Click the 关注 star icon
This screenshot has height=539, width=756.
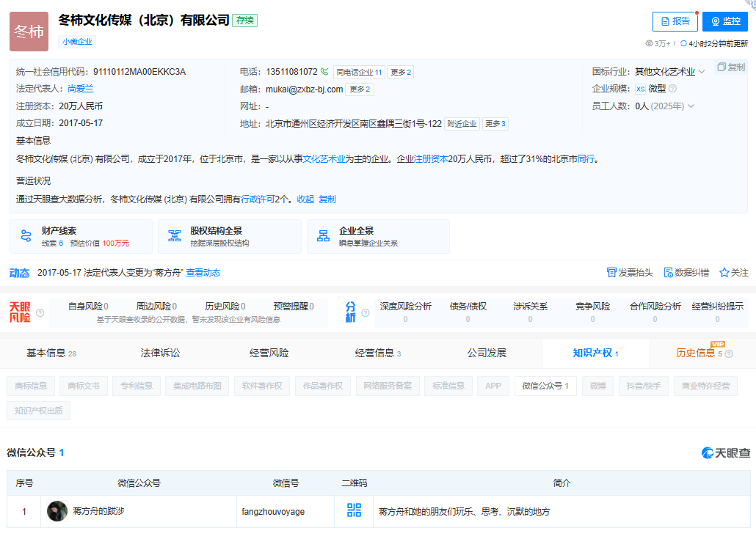[724, 273]
